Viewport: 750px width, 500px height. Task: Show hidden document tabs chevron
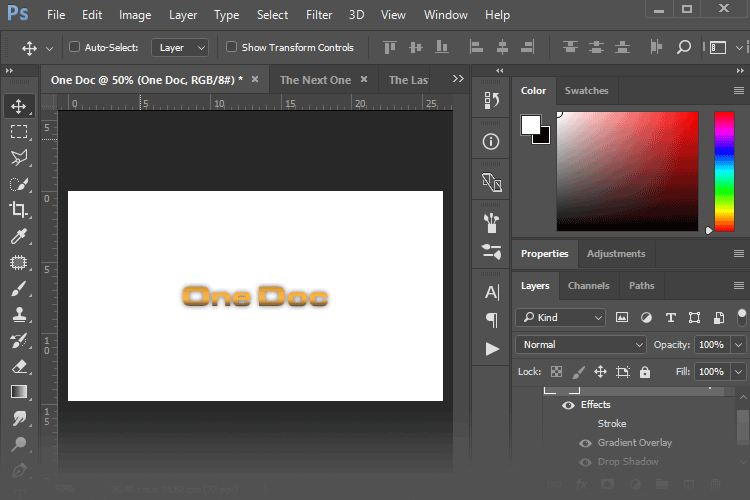pyautogui.click(x=458, y=78)
